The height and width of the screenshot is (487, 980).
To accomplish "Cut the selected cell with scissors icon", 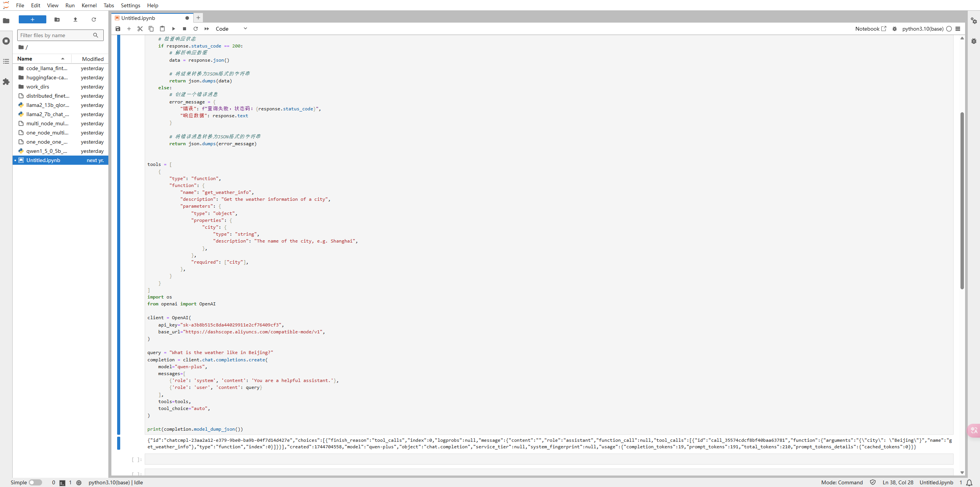I will point(140,29).
